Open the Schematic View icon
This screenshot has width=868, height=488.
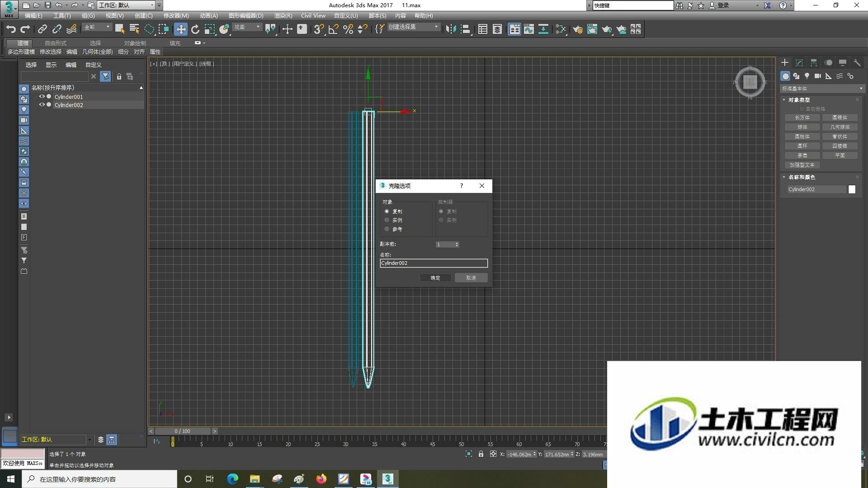pos(543,29)
